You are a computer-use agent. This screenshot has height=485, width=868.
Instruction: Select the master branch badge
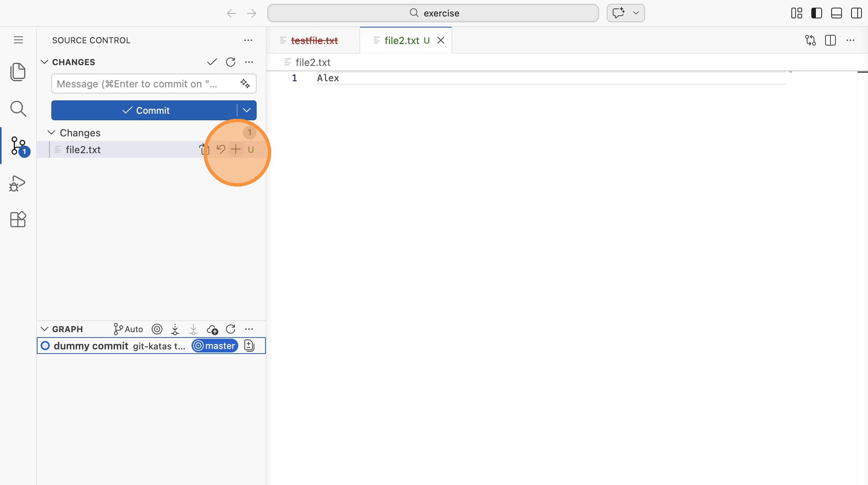click(215, 346)
